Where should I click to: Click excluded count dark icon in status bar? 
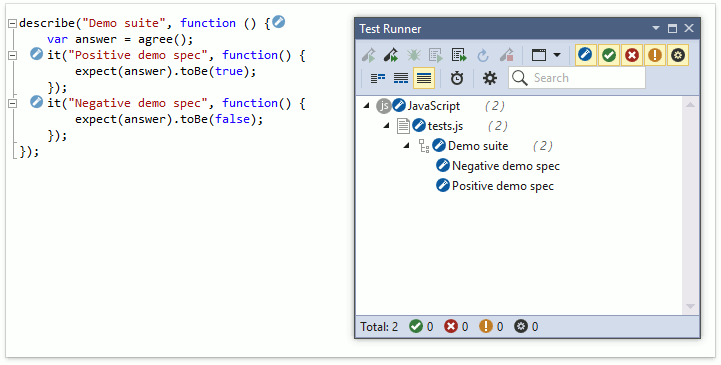[521, 326]
